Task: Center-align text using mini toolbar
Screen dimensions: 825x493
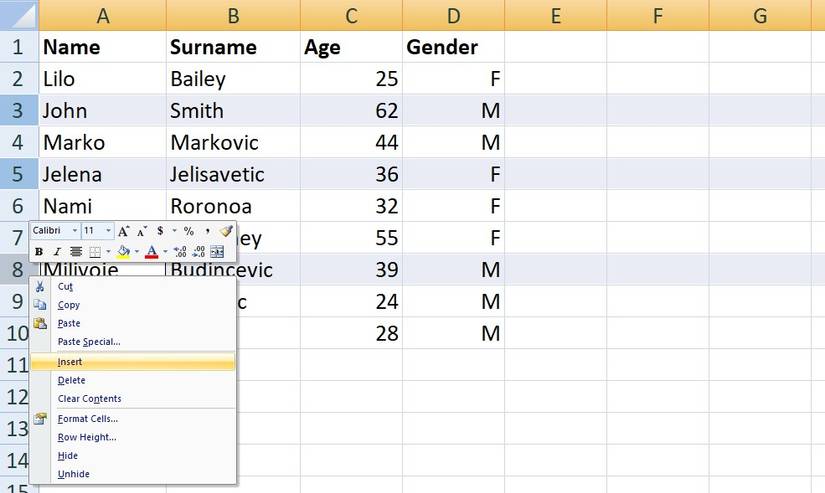Action: click(75, 251)
